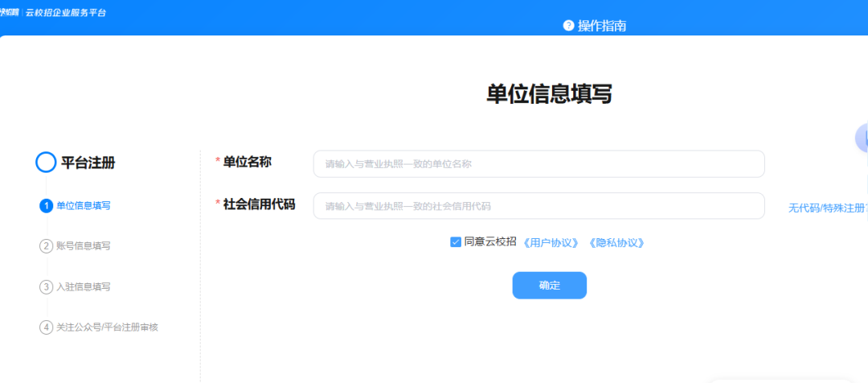The height and width of the screenshot is (383, 868).
Task: Click the step 1 number circle
Action: coord(47,206)
